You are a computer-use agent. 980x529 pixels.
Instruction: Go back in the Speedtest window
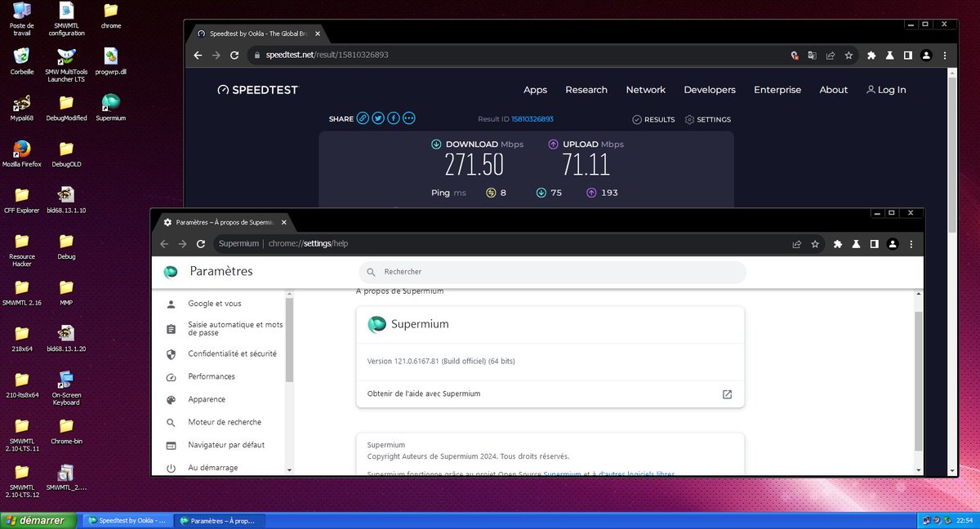click(198, 56)
